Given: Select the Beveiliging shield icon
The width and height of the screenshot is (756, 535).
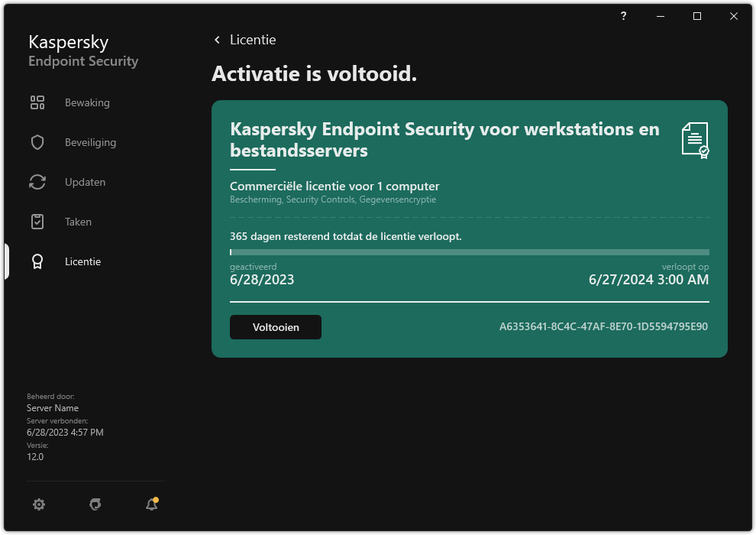Looking at the screenshot, I should pyautogui.click(x=37, y=141).
